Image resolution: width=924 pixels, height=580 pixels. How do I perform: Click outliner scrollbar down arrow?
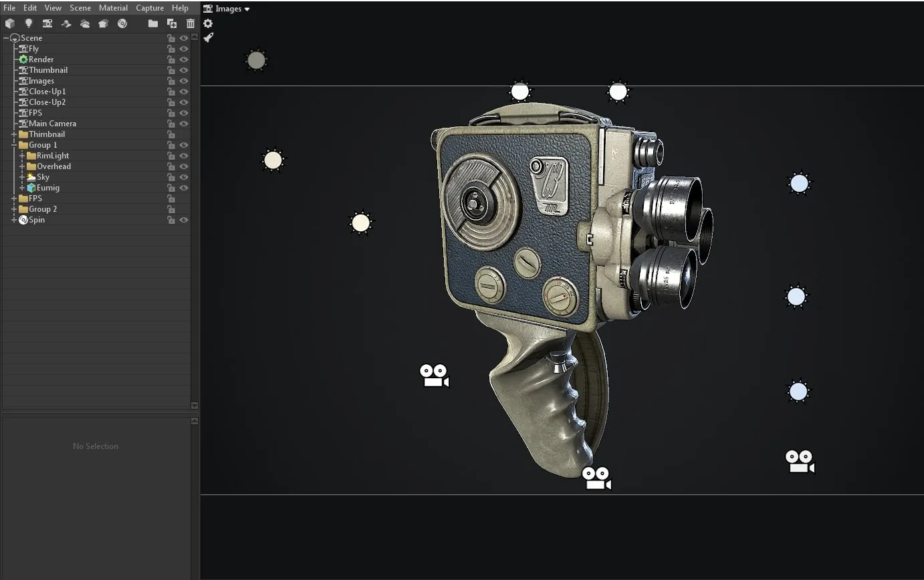195,406
